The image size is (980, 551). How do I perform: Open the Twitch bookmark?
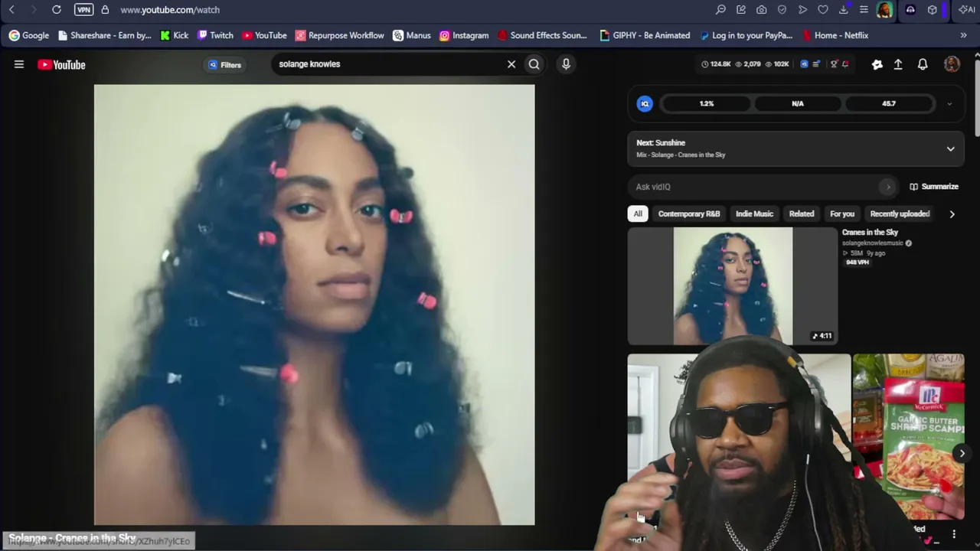[x=215, y=35]
